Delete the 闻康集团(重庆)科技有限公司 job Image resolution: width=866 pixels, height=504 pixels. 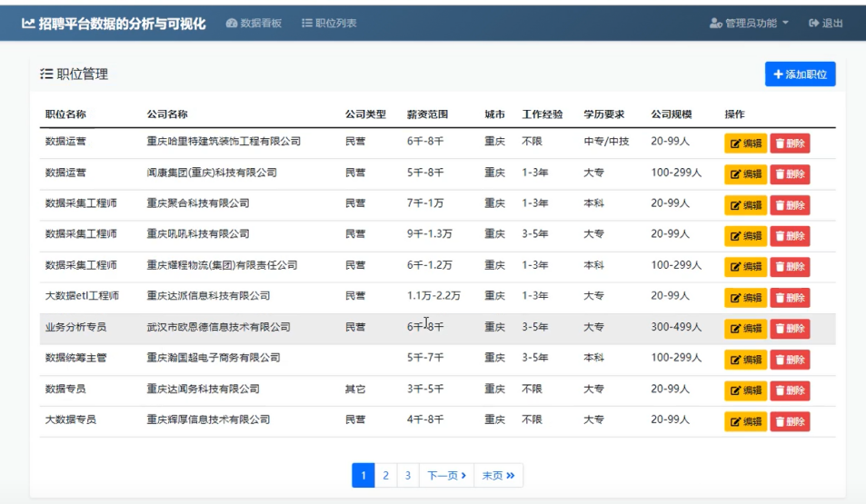pos(790,174)
